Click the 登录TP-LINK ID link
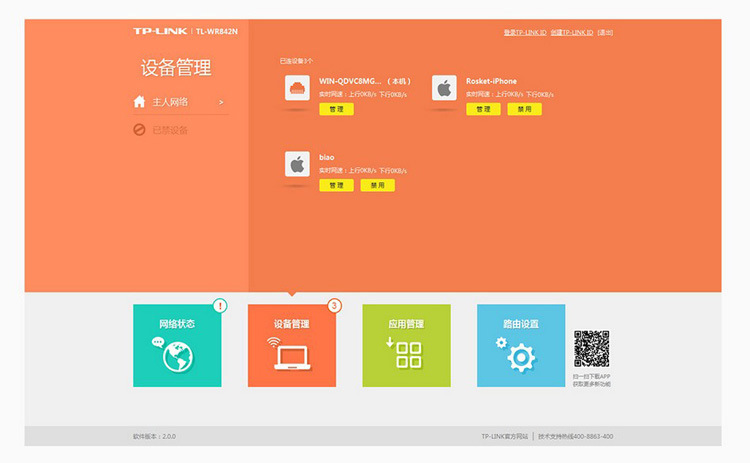 [x=524, y=33]
